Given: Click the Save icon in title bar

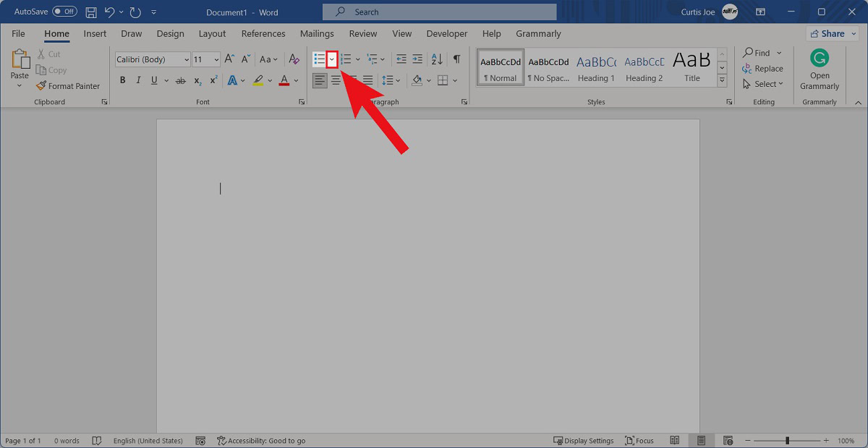Looking at the screenshot, I should tap(91, 12).
